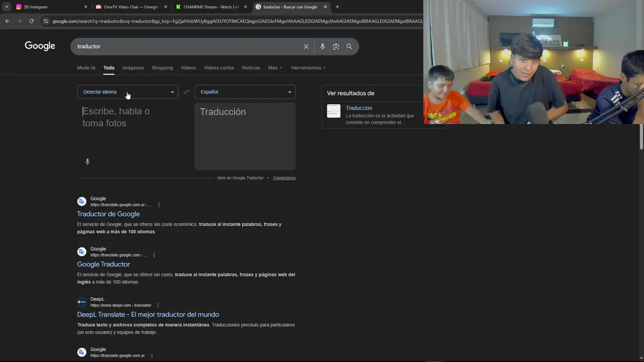Viewport: 644px width, 362px height.
Task: Expand the Más dropdown
Action: click(275, 68)
